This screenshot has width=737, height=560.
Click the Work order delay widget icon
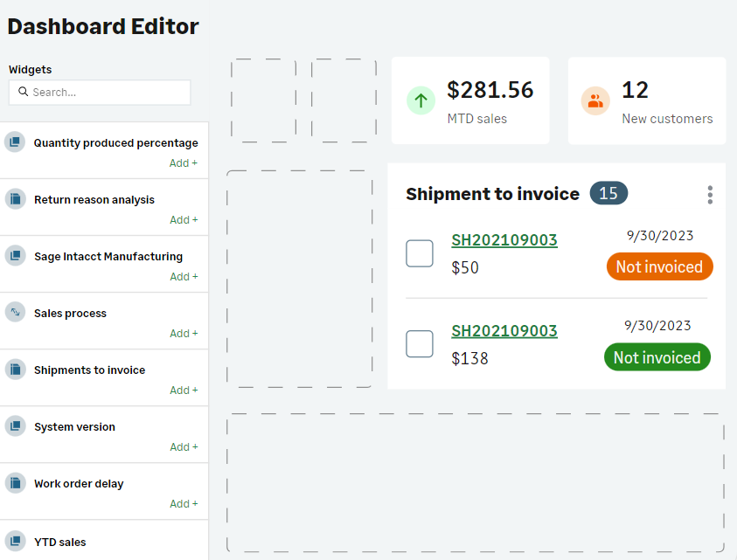coord(15,482)
